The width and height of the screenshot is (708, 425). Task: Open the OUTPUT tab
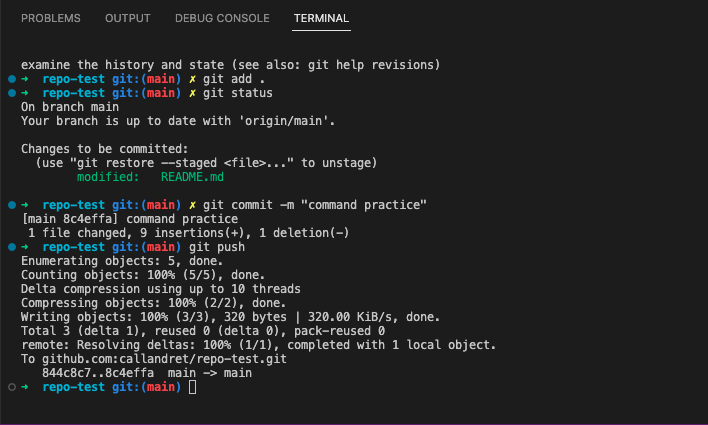coord(127,18)
